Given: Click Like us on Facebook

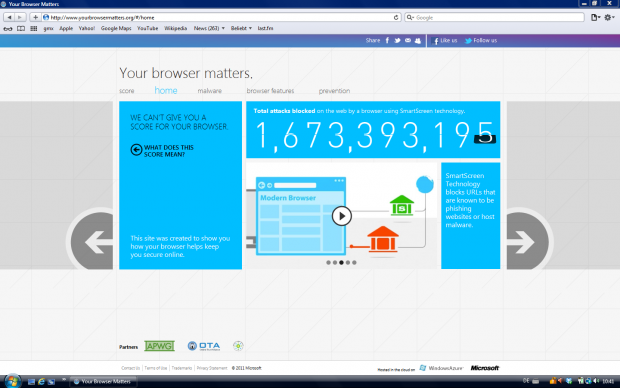Looking at the screenshot, I should click(445, 40).
